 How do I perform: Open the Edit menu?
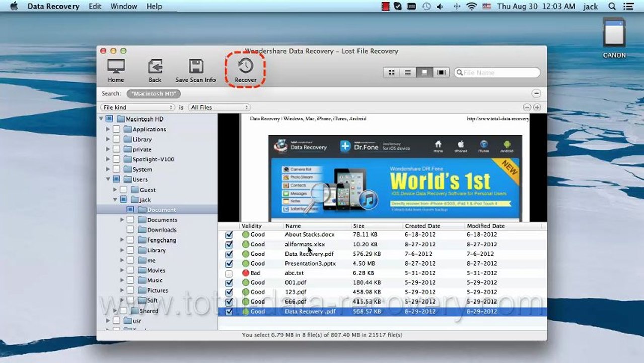click(x=95, y=6)
